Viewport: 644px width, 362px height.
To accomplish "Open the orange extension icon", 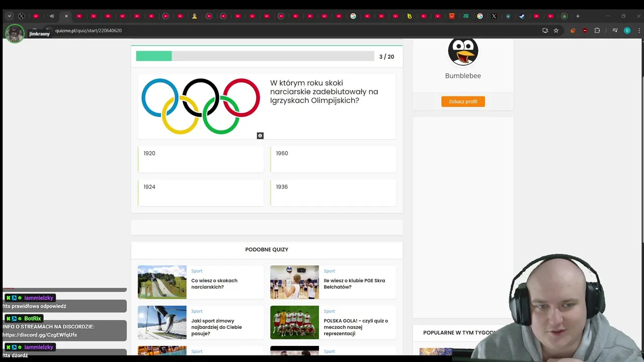I will [x=573, y=31].
